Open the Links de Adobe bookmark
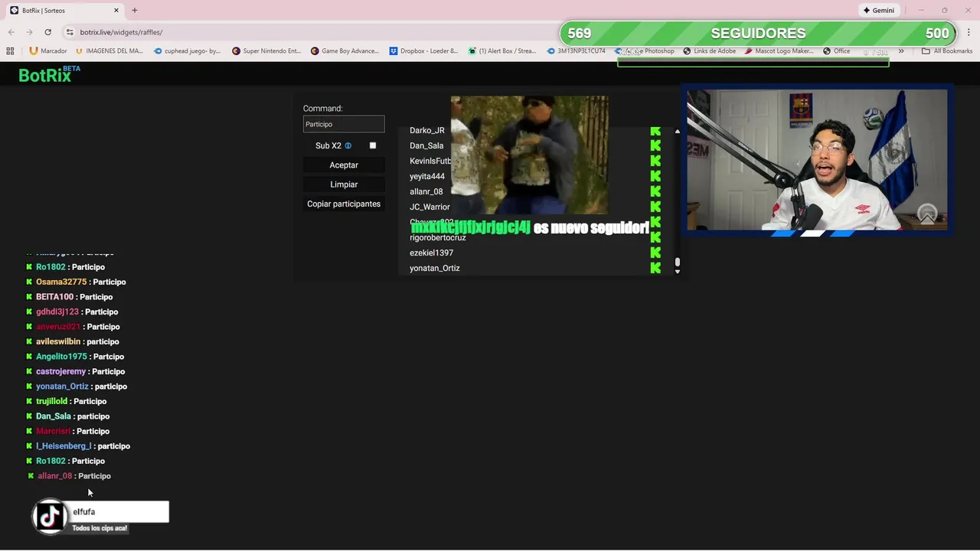 pyautogui.click(x=710, y=51)
